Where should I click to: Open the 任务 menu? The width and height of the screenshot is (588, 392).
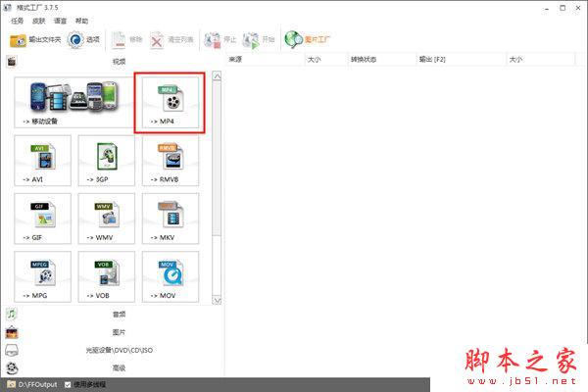pyautogui.click(x=18, y=21)
